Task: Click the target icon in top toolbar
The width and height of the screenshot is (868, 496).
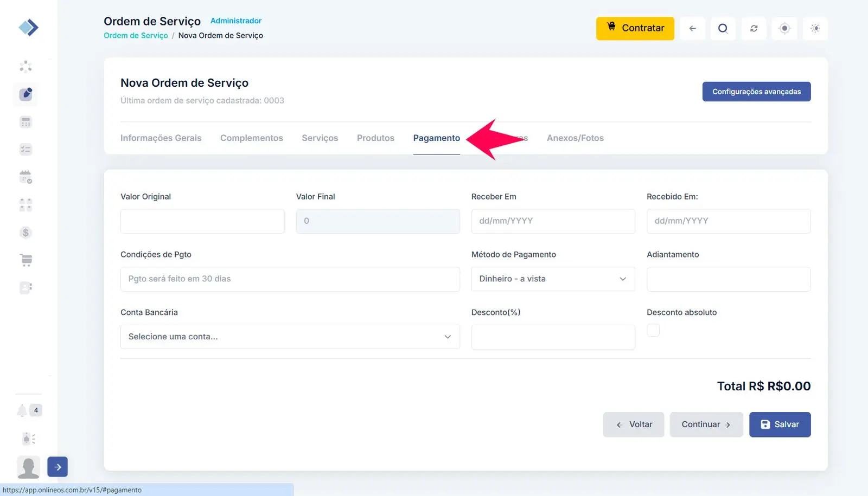Action: coord(784,28)
